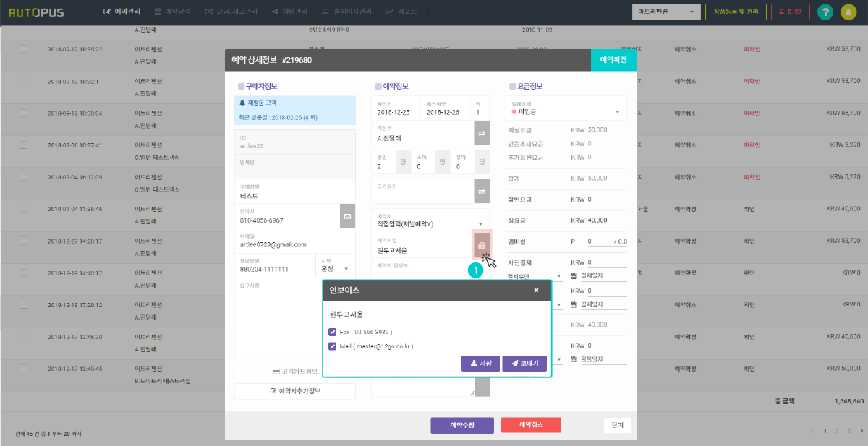
Task: Tick the checkbox for the 2018-09-12 18:35:22 row
Action: 23,49
